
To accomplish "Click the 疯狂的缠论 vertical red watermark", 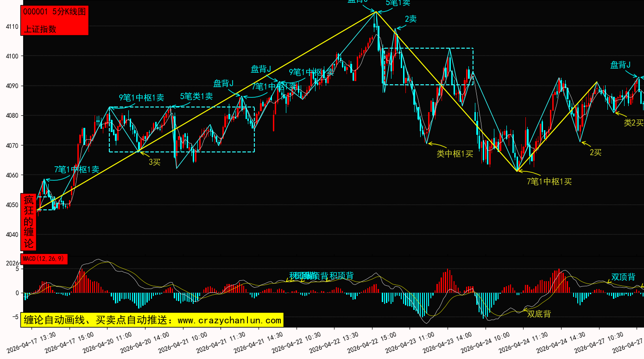I will (29, 221).
